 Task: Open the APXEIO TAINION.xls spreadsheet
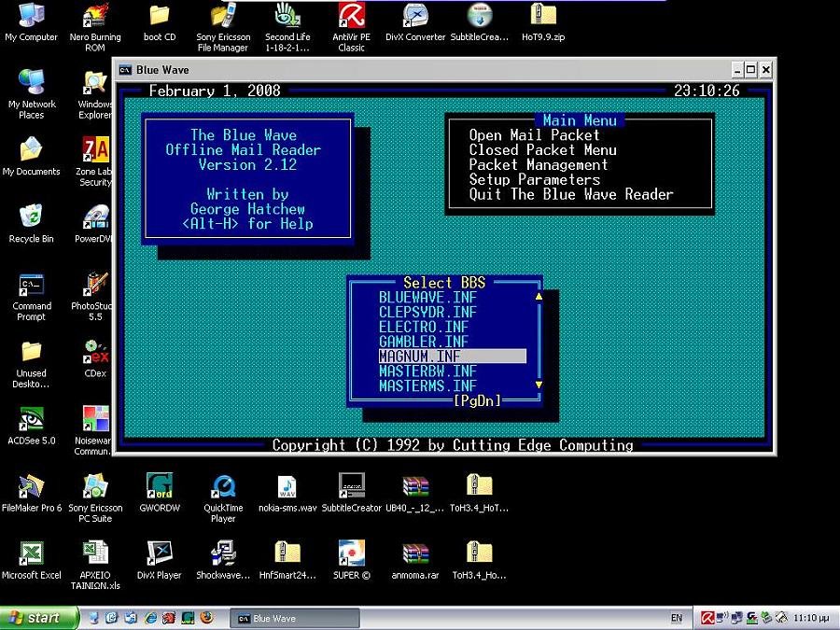coord(95,566)
